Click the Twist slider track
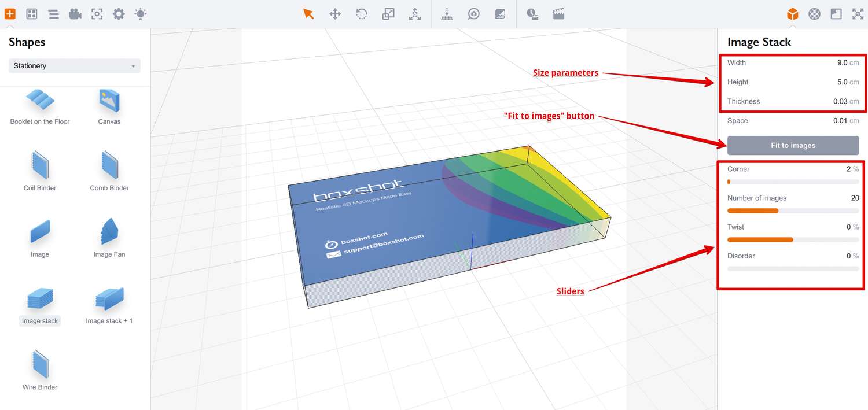This screenshot has width=868, height=410. point(793,239)
